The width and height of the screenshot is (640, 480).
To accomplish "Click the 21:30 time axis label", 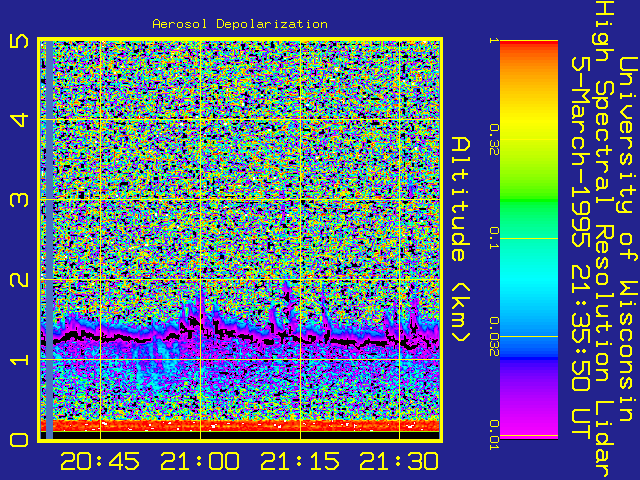I will (x=399, y=461).
